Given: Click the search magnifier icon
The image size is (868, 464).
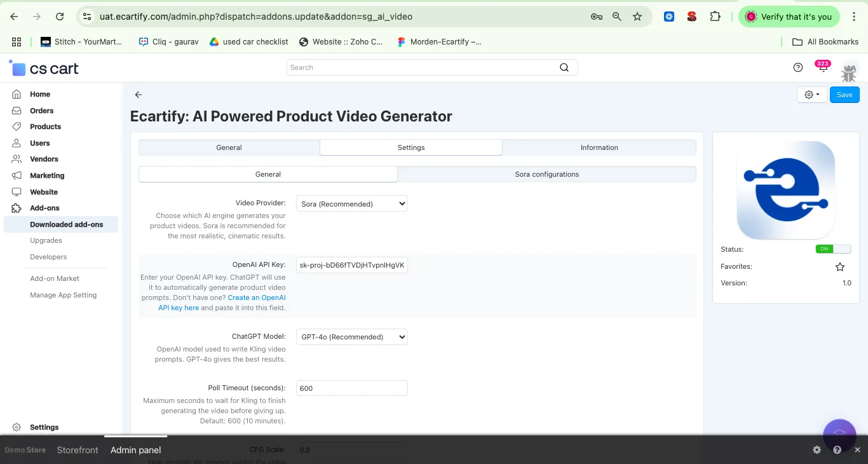Looking at the screenshot, I should point(564,67).
